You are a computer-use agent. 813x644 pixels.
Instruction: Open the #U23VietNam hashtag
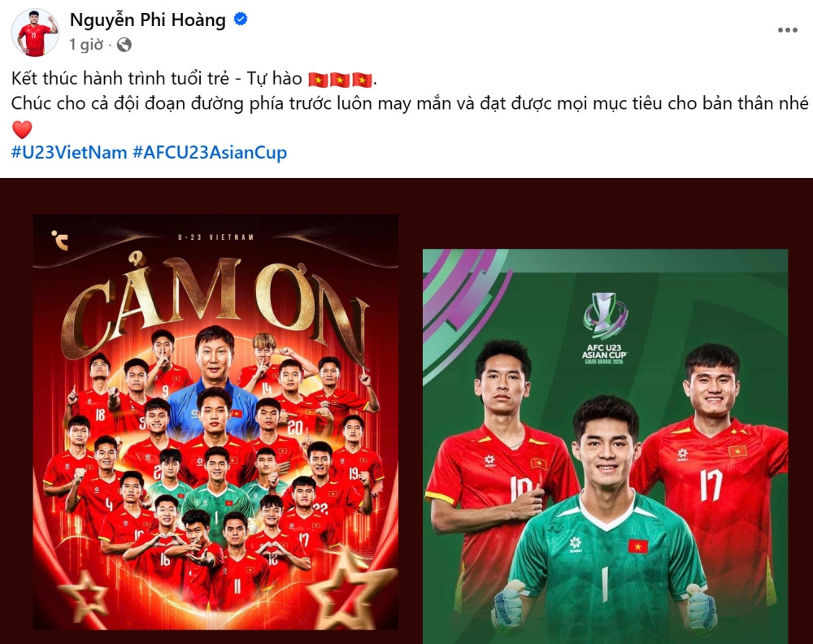[69, 152]
